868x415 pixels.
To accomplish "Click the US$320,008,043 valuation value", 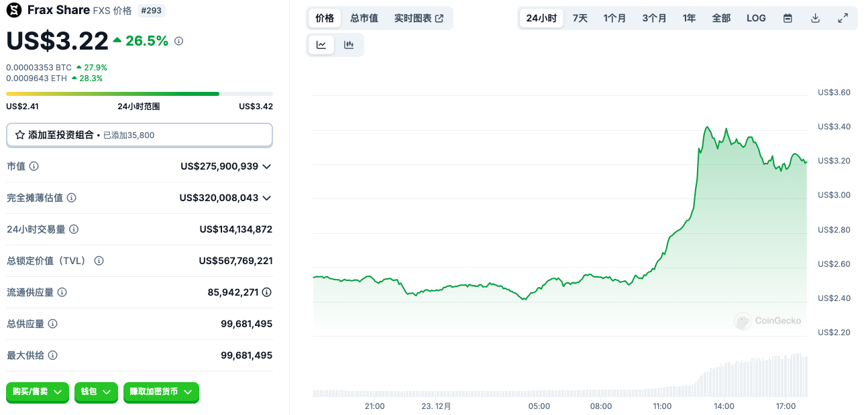I will (219, 198).
